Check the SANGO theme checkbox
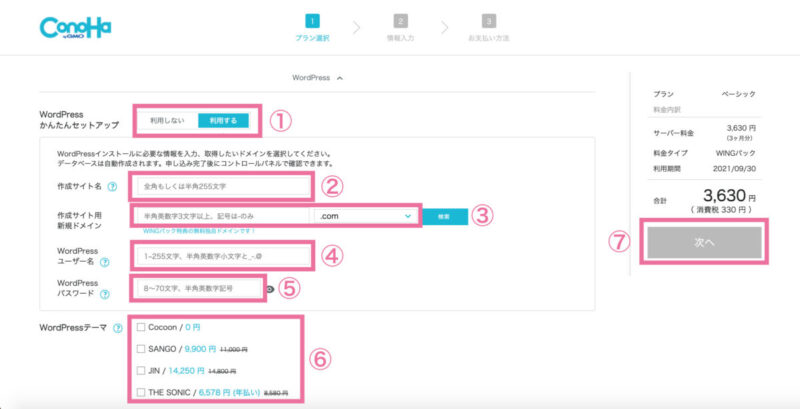 coord(141,349)
